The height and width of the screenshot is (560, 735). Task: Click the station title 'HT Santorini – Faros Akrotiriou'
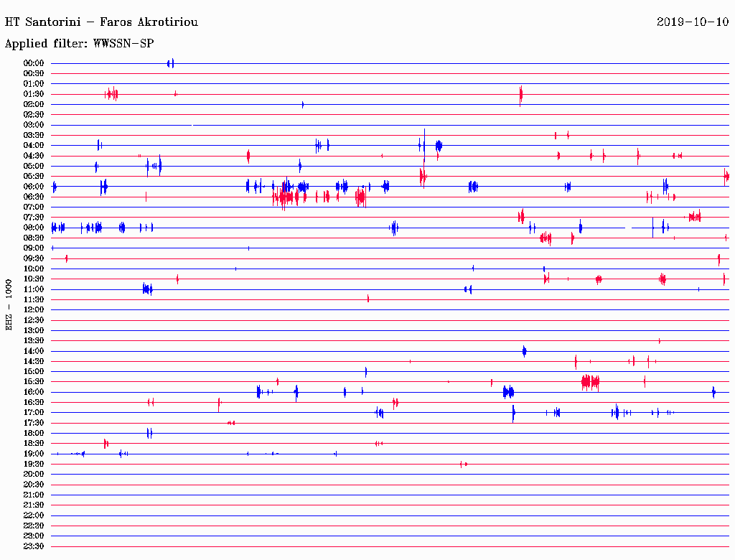point(101,22)
